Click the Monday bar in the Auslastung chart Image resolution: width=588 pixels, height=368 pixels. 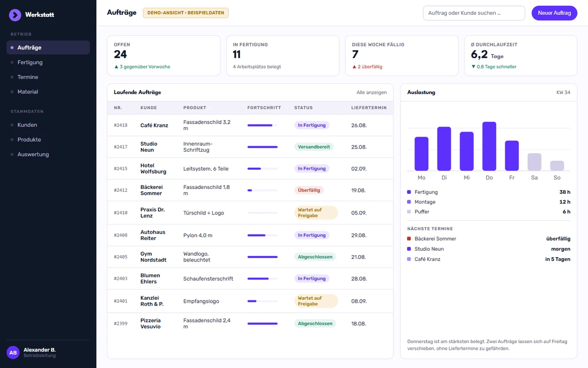coord(421,154)
